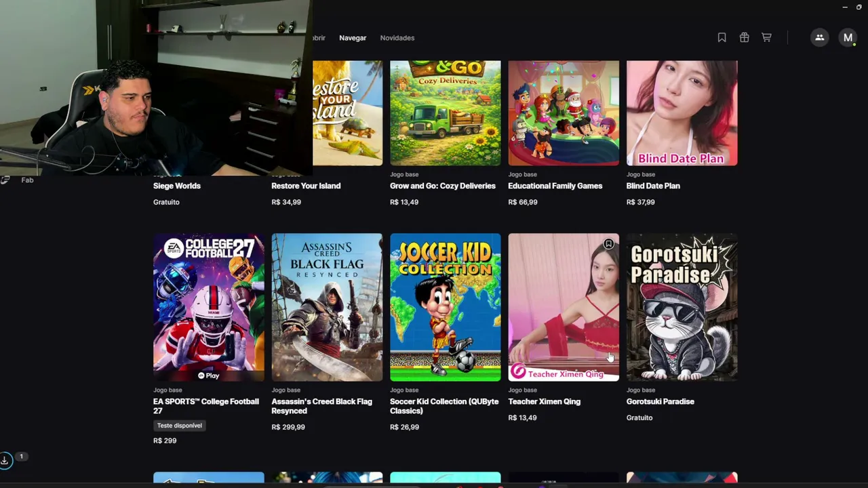The width and height of the screenshot is (868, 488).
Task: Open the Assassin's Creed Black Flag cover art
Action: tap(327, 308)
